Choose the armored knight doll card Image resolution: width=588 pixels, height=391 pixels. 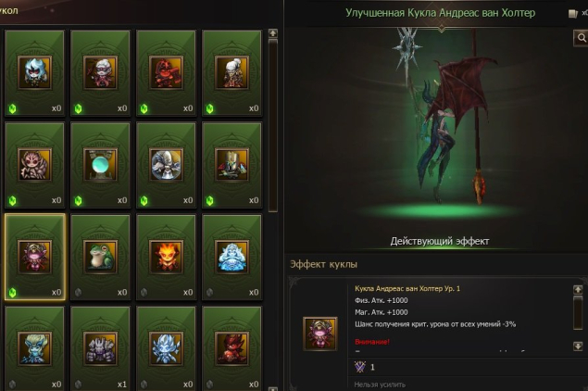tap(231, 165)
